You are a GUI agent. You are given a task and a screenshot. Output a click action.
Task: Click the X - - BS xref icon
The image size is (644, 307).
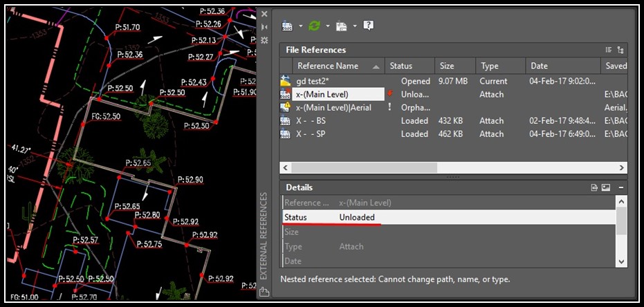(286, 121)
